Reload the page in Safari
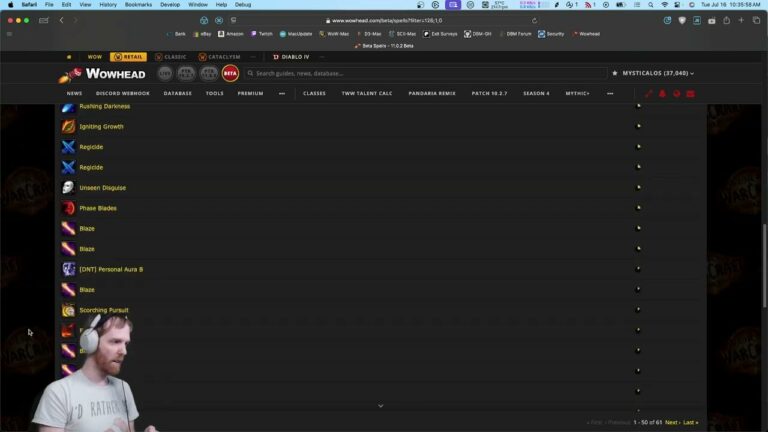Viewport: 768px width, 432px height. click(534, 21)
